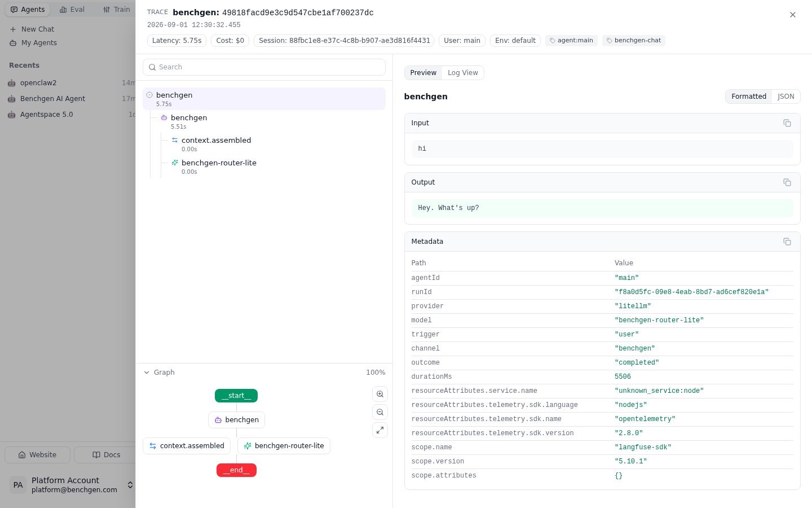Click the runId metadata value

coord(691,292)
